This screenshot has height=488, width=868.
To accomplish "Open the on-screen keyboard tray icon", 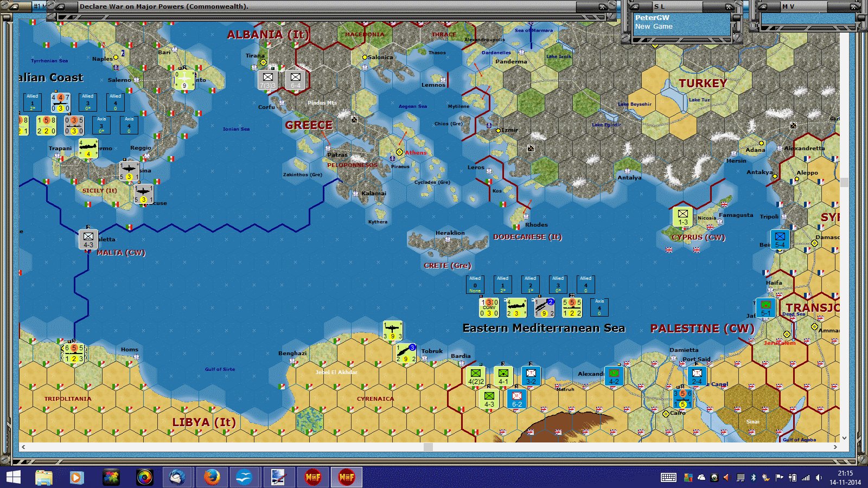I will point(668,478).
